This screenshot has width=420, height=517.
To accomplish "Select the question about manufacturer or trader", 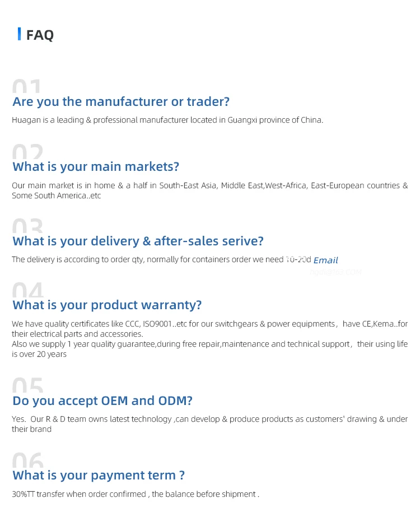I will click(x=121, y=101).
